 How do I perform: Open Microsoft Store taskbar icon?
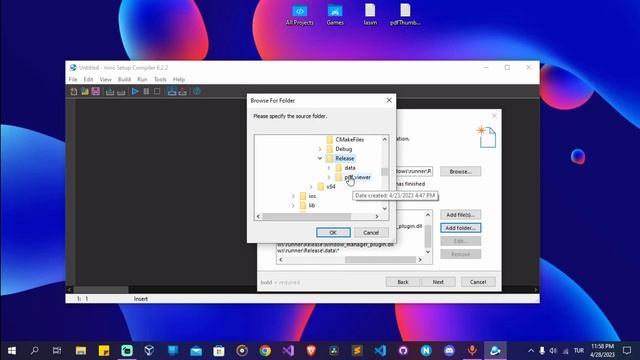pos(219,351)
